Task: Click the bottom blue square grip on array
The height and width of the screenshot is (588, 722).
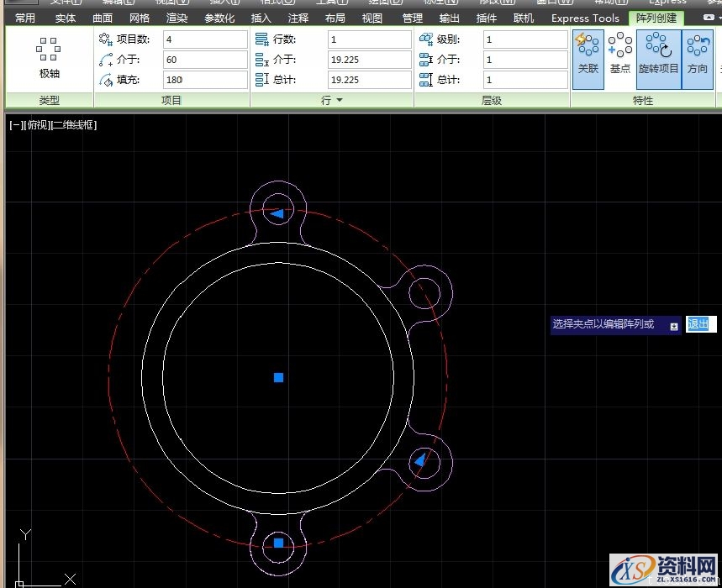Action: 278,543
